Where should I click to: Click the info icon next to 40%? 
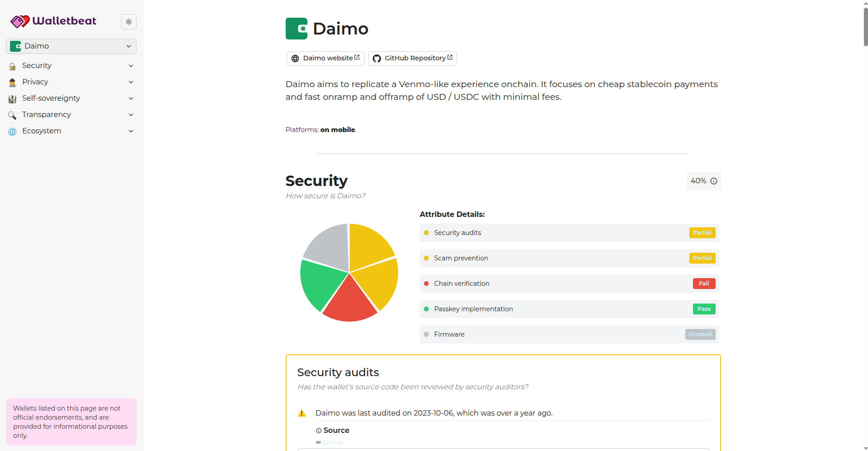click(x=714, y=181)
